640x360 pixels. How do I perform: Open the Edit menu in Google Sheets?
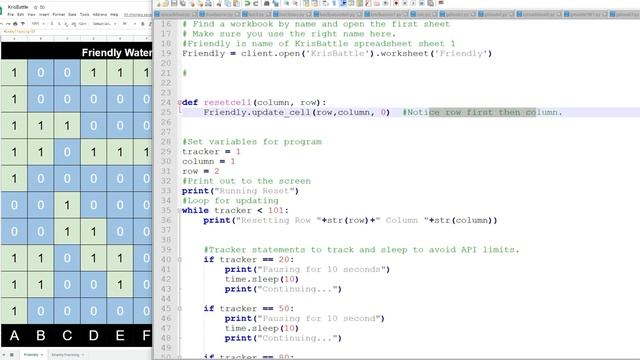pyautogui.click(x=20, y=15)
